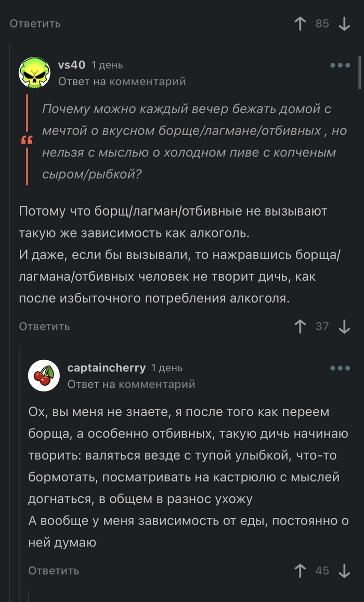Reply to vs40's comment
Screen dimensions: 364x602
click(44, 326)
